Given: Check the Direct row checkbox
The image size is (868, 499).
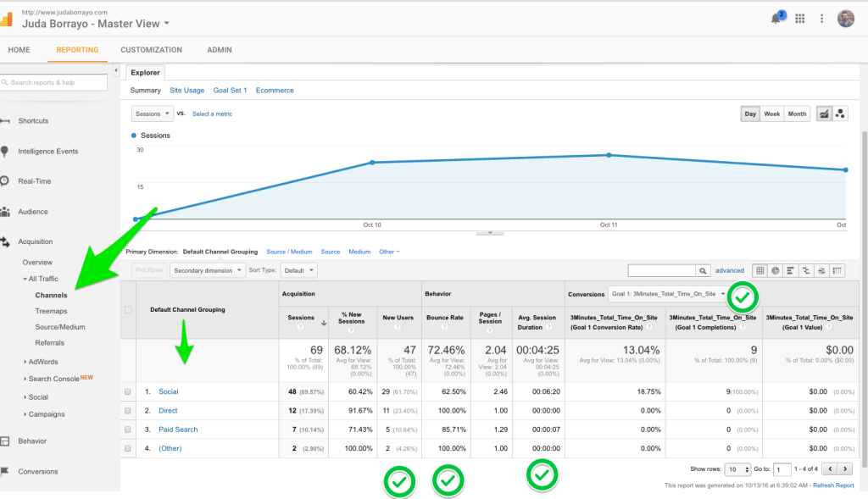Looking at the screenshot, I should (128, 411).
